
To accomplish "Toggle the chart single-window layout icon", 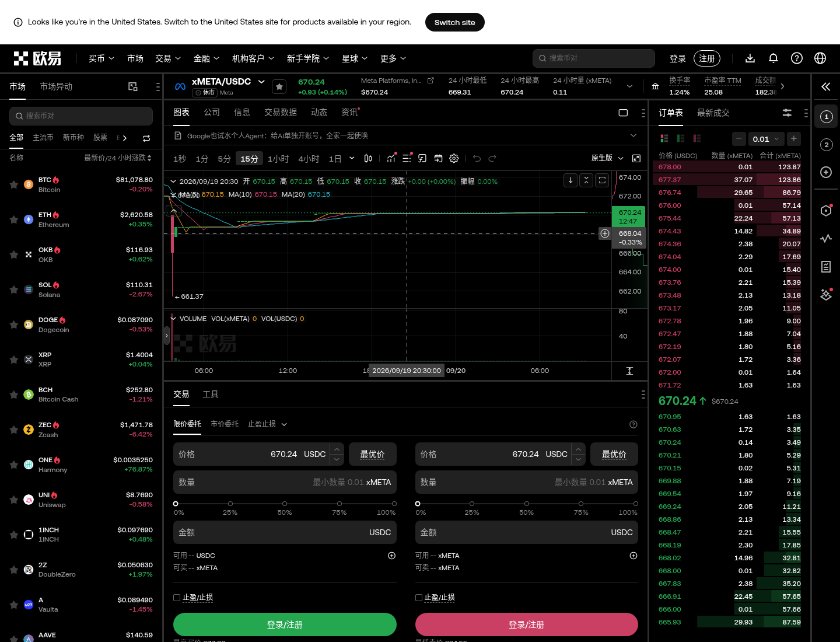I will pyautogui.click(x=623, y=113).
